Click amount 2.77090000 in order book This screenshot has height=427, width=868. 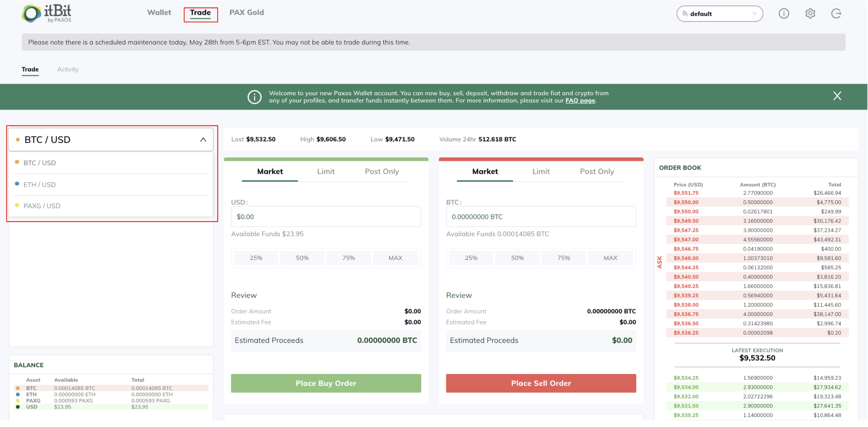(758, 193)
